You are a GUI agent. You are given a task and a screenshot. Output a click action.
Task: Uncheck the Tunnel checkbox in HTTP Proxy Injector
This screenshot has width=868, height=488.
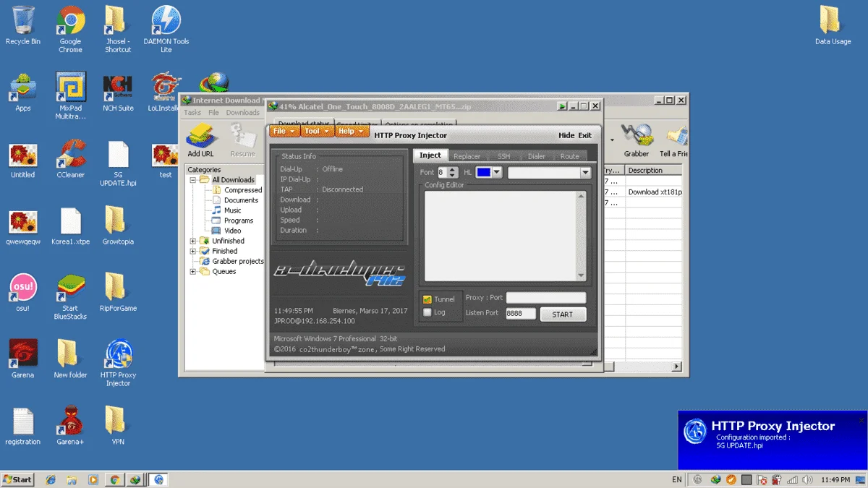pyautogui.click(x=427, y=299)
